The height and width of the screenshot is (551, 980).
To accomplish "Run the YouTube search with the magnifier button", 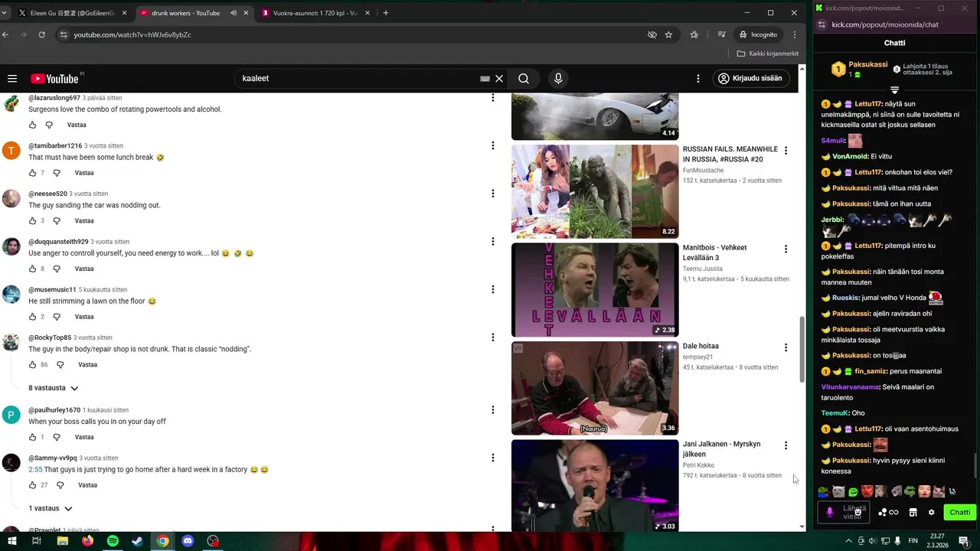I will pyautogui.click(x=524, y=78).
